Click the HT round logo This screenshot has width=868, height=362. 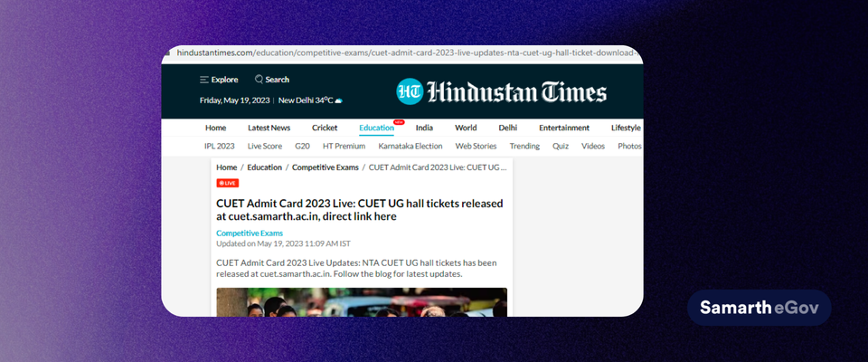tap(410, 92)
